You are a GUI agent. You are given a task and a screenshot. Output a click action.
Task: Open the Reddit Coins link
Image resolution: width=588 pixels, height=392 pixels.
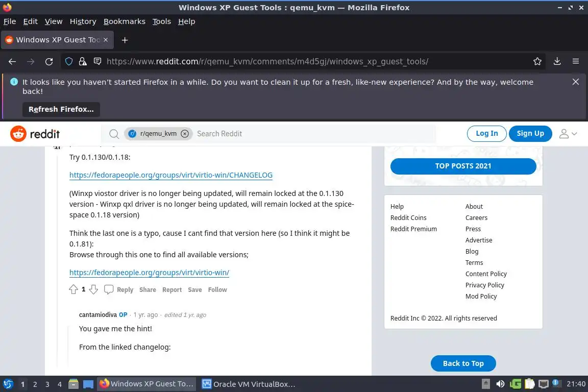pos(408,217)
